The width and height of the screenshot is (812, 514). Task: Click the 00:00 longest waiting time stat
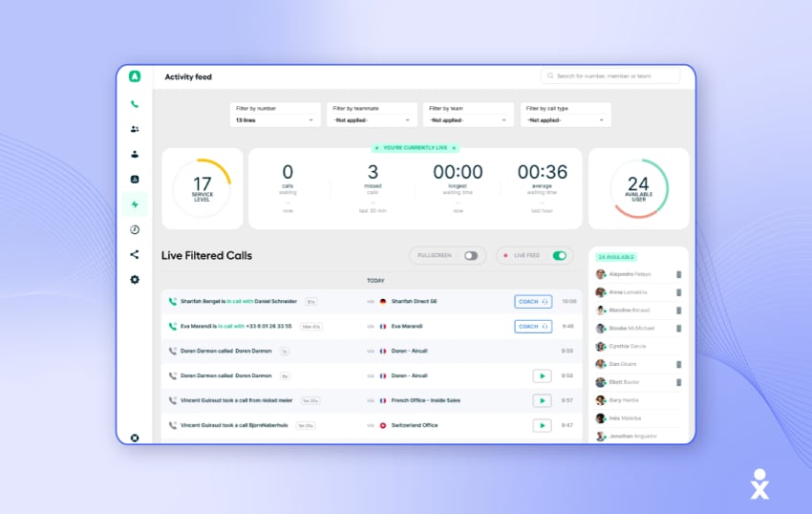point(458,189)
